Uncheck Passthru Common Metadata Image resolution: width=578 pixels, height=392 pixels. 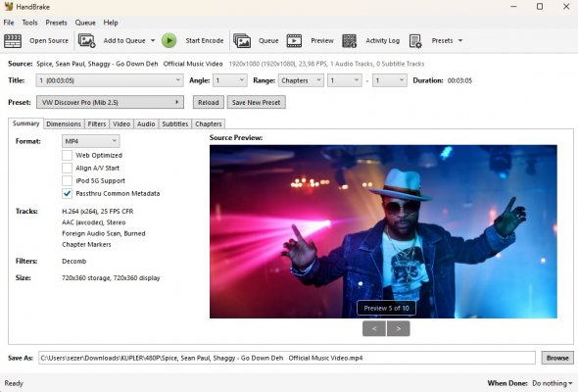click(67, 194)
